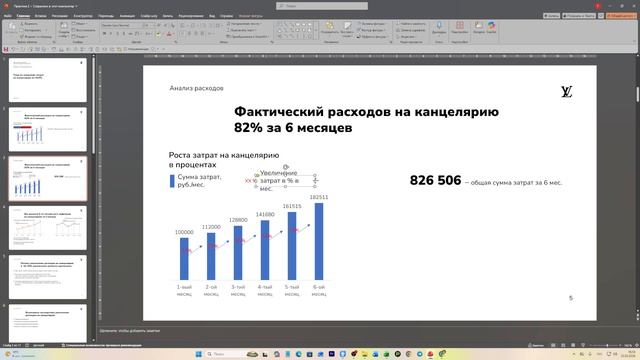The image size is (640, 360).
Task: Toggle bold formatting
Action: pyautogui.click(x=104, y=34)
